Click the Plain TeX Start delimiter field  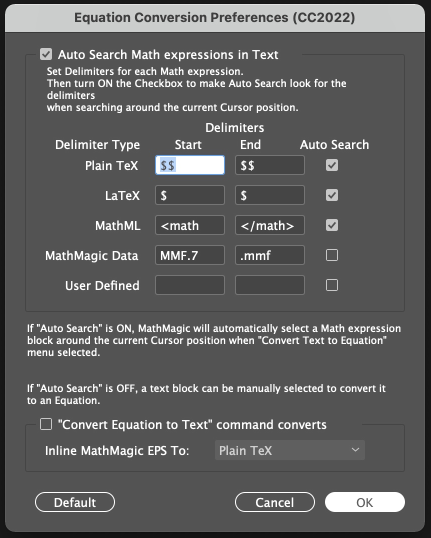(190, 165)
